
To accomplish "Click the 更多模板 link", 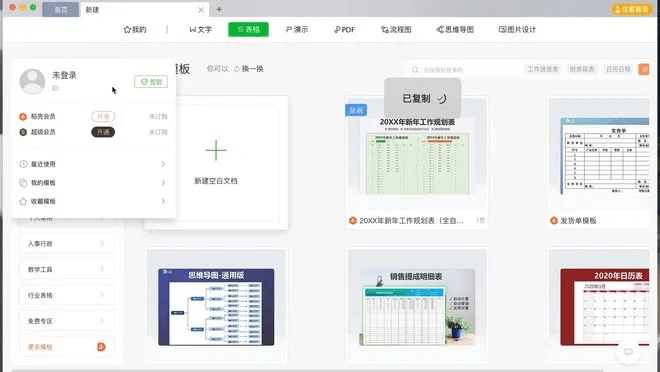I will coord(40,347).
